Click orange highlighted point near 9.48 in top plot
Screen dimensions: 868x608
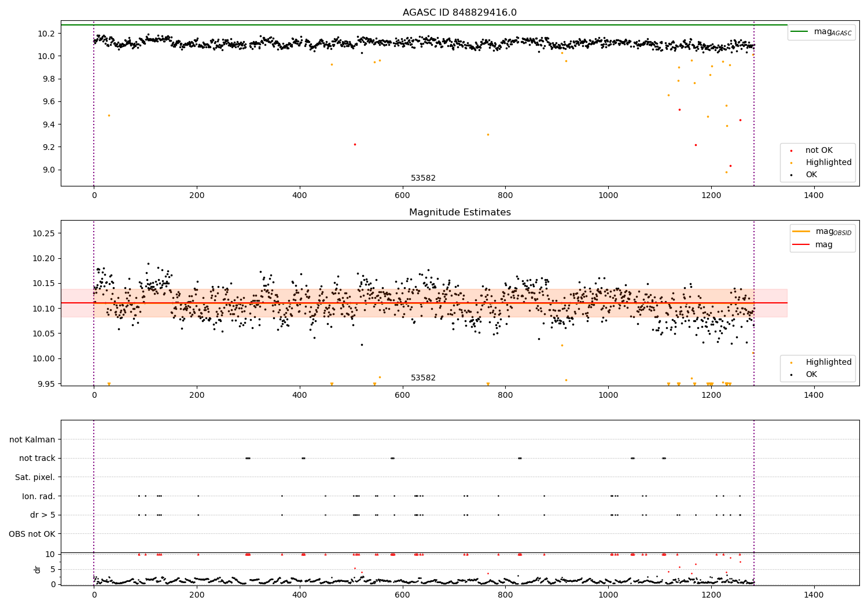108,115
